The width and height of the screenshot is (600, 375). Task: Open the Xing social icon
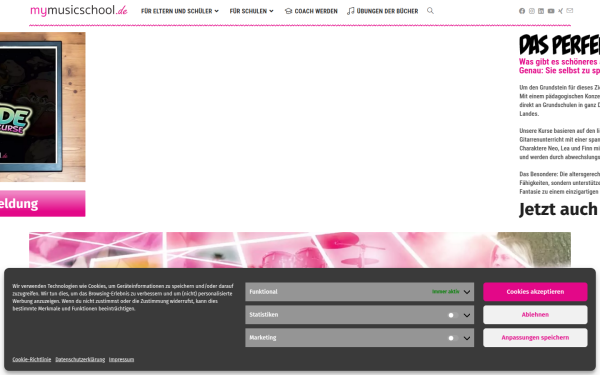click(560, 11)
